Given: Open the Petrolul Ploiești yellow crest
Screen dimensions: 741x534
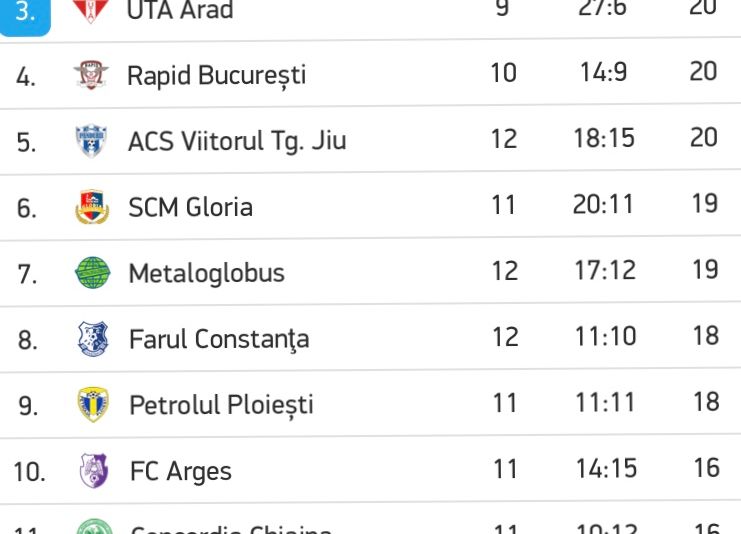Looking at the screenshot, I should [93, 405].
